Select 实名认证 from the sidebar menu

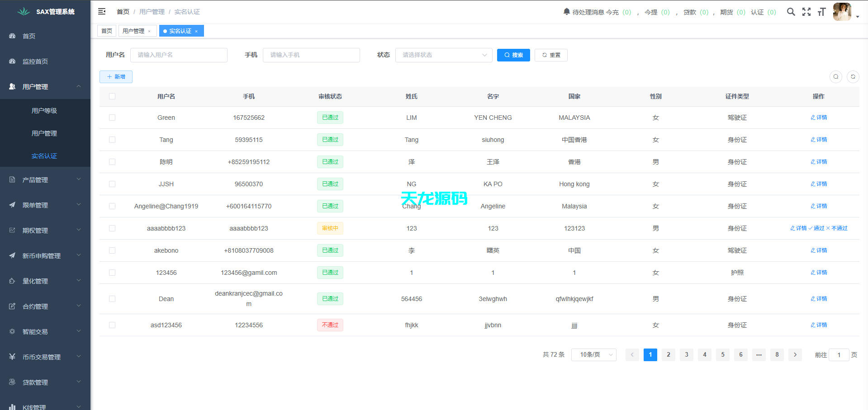(44, 156)
